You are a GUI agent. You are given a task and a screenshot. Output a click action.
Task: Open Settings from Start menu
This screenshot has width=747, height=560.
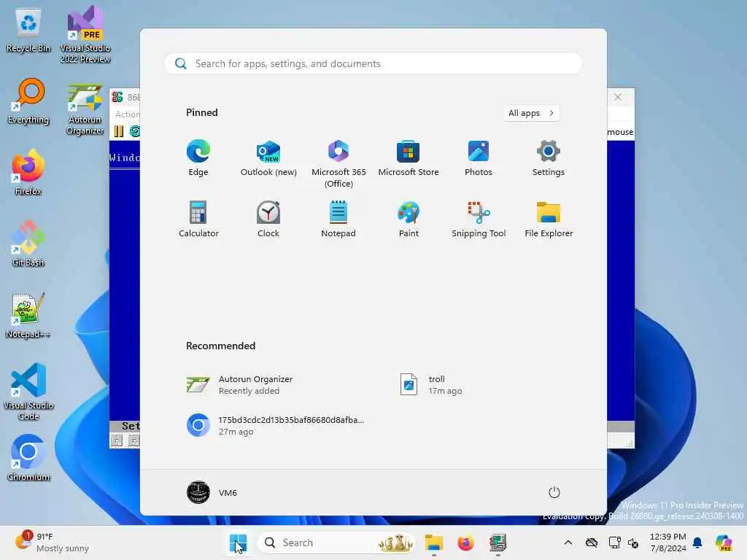pyautogui.click(x=549, y=158)
